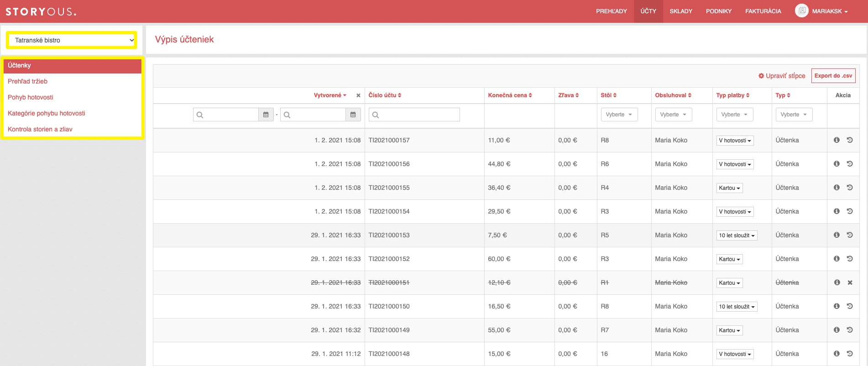
Task: Sort by Typ column header
Action: [783, 95]
